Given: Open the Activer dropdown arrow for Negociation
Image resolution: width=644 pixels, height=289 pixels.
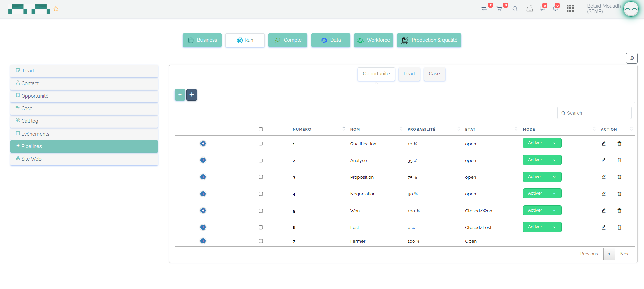Looking at the screenshot, I should (554, 193).
